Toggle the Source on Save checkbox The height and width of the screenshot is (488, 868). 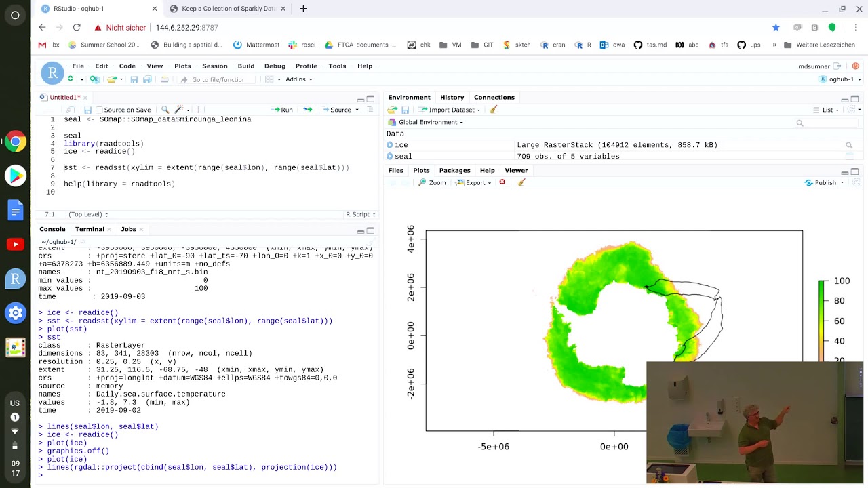[99, 110]
